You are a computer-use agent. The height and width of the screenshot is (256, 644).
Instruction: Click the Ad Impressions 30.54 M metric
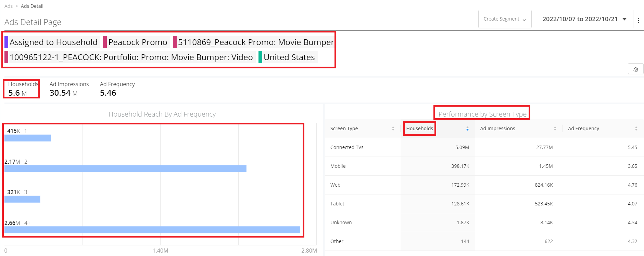click(69, 89)
